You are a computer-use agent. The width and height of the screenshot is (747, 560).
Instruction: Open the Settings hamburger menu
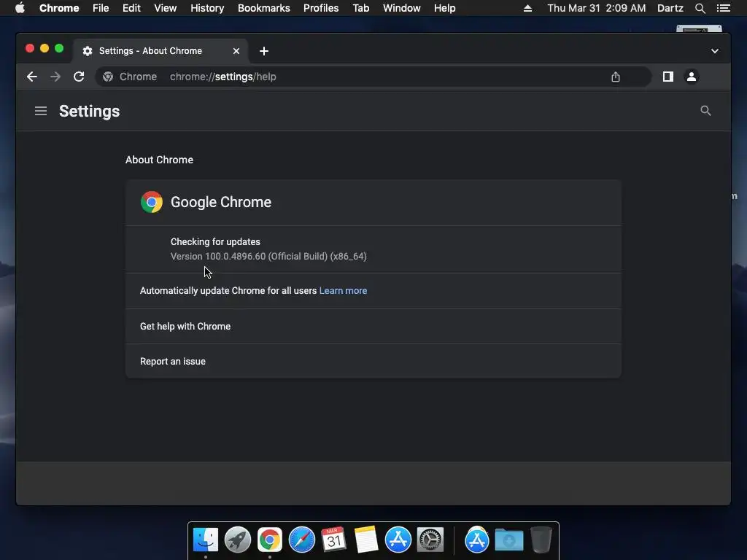[x=41, y=111]
